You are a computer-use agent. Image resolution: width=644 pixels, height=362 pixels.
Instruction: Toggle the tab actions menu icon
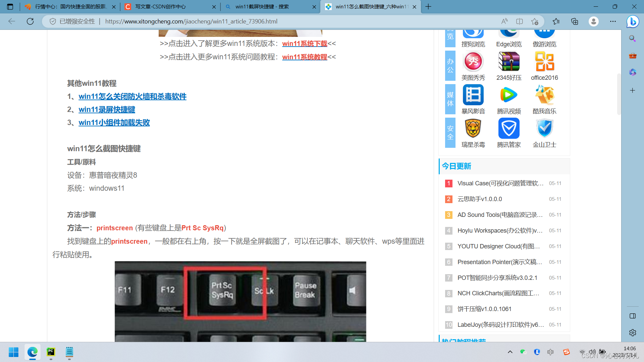point(10,6)
